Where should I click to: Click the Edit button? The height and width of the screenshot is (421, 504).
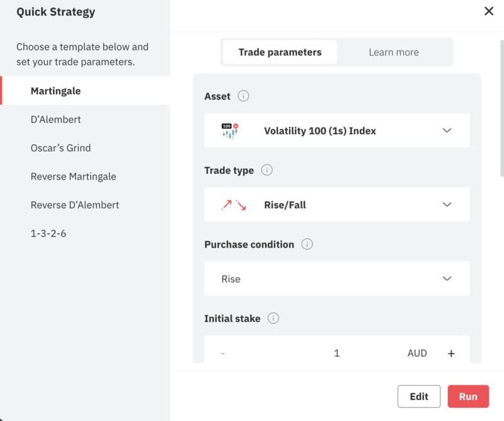coord(419,396)
